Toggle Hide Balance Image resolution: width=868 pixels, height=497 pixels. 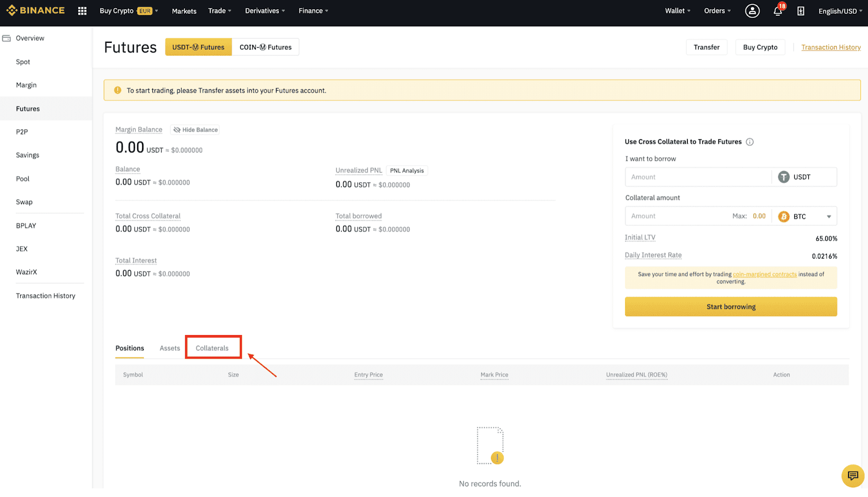[195, 130]
